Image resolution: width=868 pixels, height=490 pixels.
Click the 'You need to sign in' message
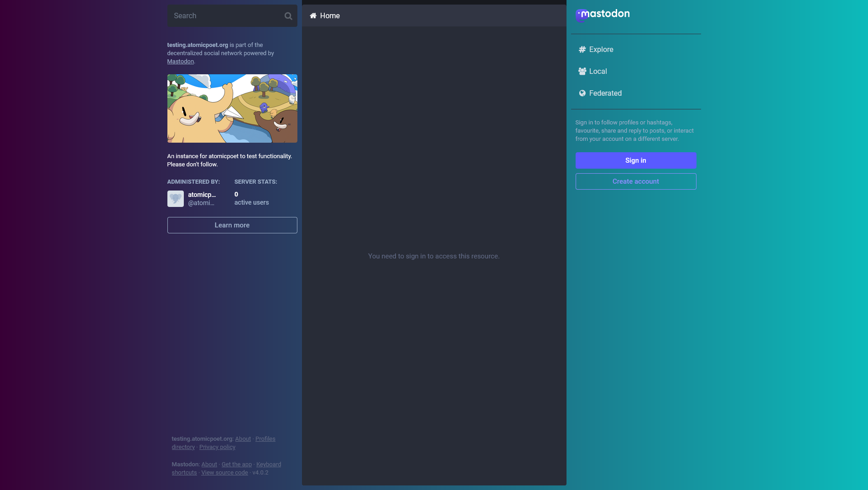(434, 256)
